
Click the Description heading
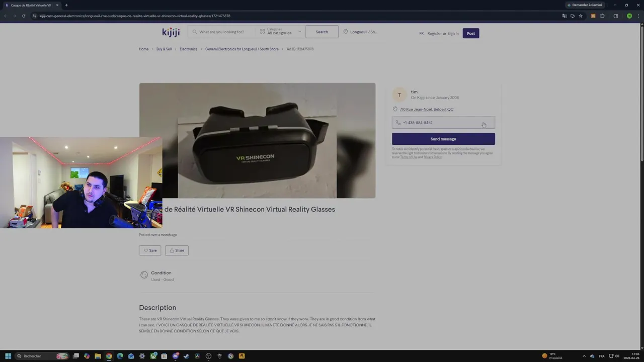pos(157,308)
